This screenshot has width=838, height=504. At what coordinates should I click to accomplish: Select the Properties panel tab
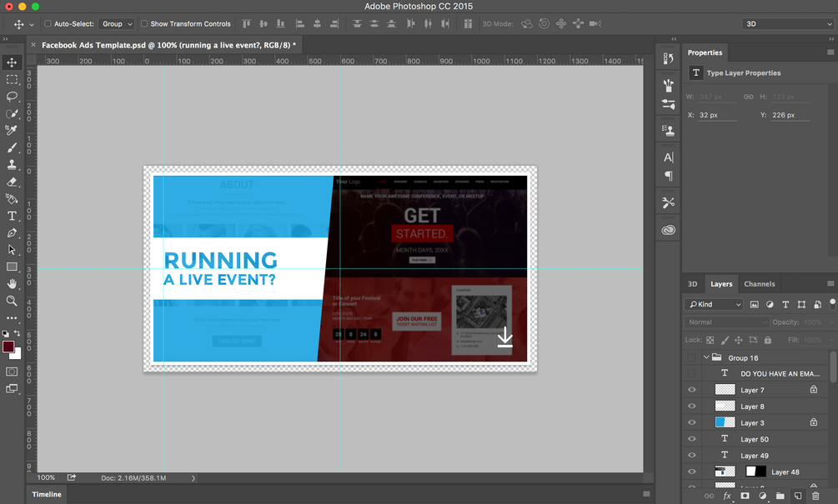[x=705, y=52]
